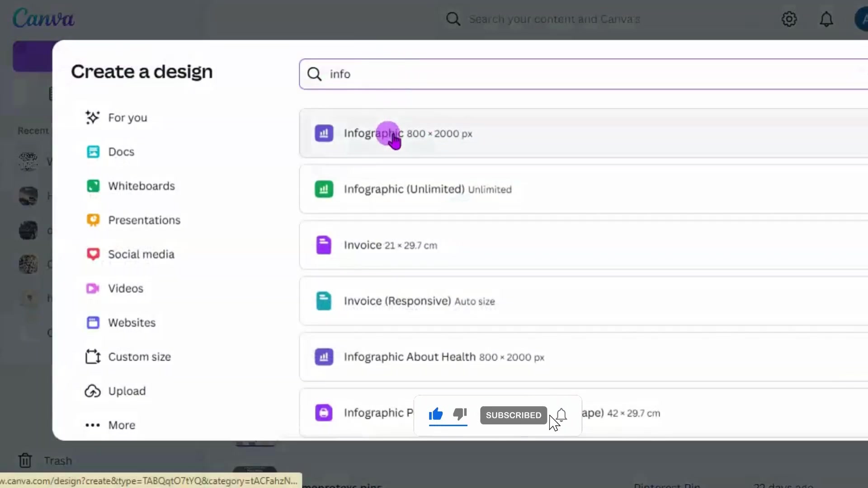The image size is (868, 488).
Task: Click the Canva logo
Action: (43, 19)
